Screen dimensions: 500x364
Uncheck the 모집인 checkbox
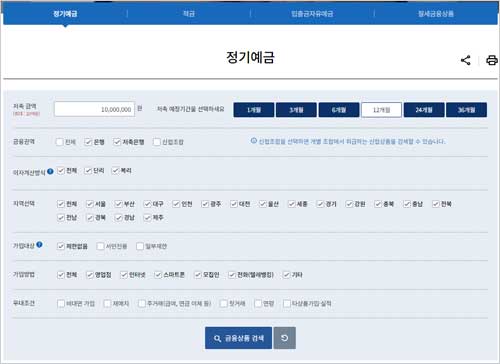198,275
